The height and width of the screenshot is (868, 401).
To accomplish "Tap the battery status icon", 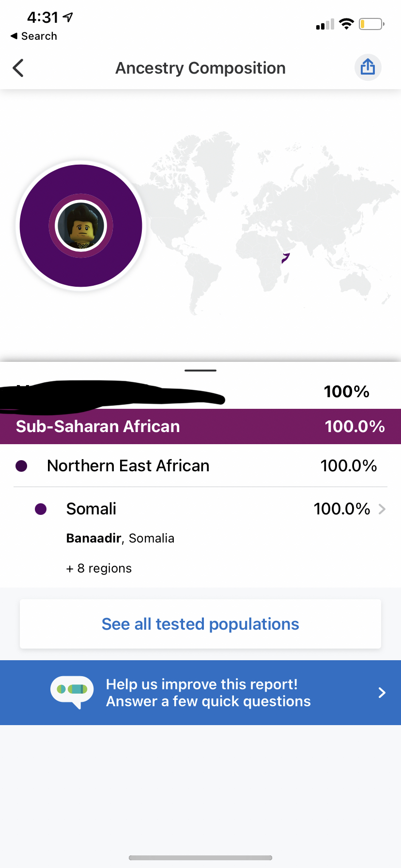I will point(371,24).
